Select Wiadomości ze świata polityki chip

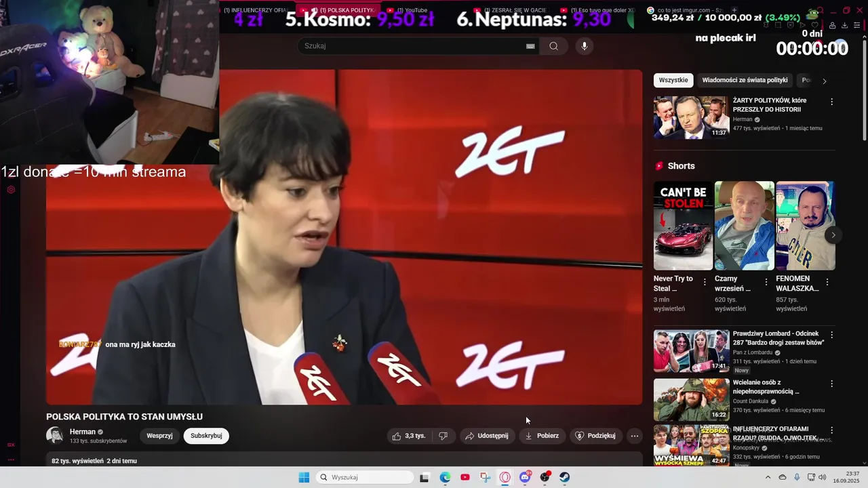(x=745, y=80)
